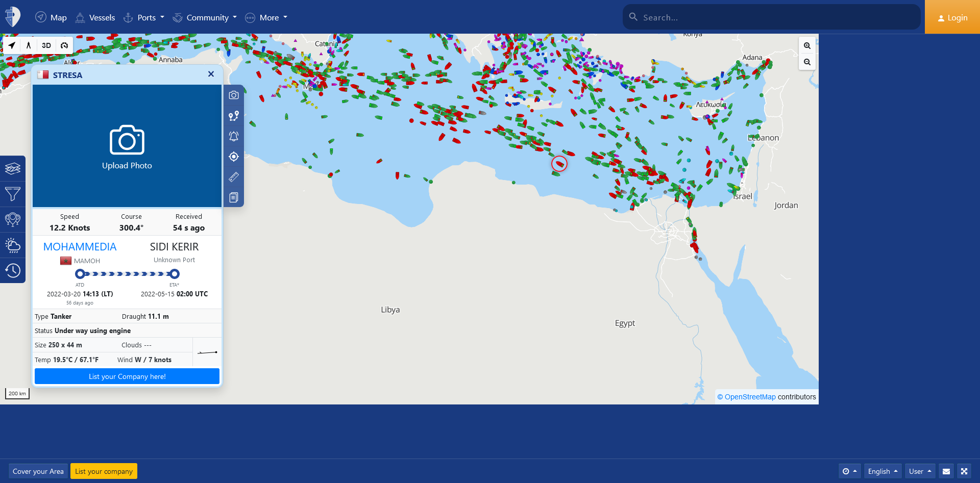Zoom in on the map
Screen dimensions: 980x483
807,46
